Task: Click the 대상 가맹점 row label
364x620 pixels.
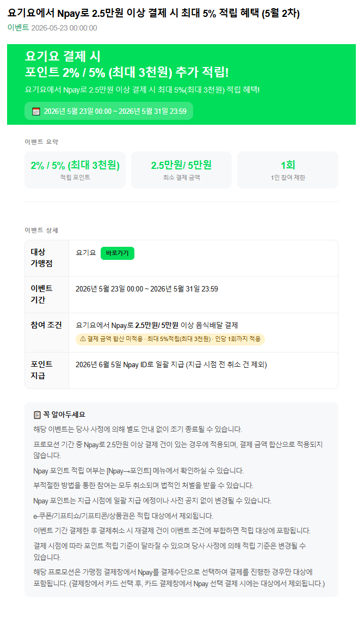Action: coord(41,258)
